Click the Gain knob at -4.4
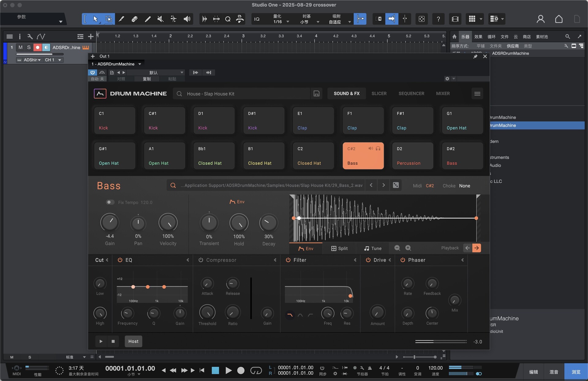This screenshot has width=588, height=381. point(110,222)
